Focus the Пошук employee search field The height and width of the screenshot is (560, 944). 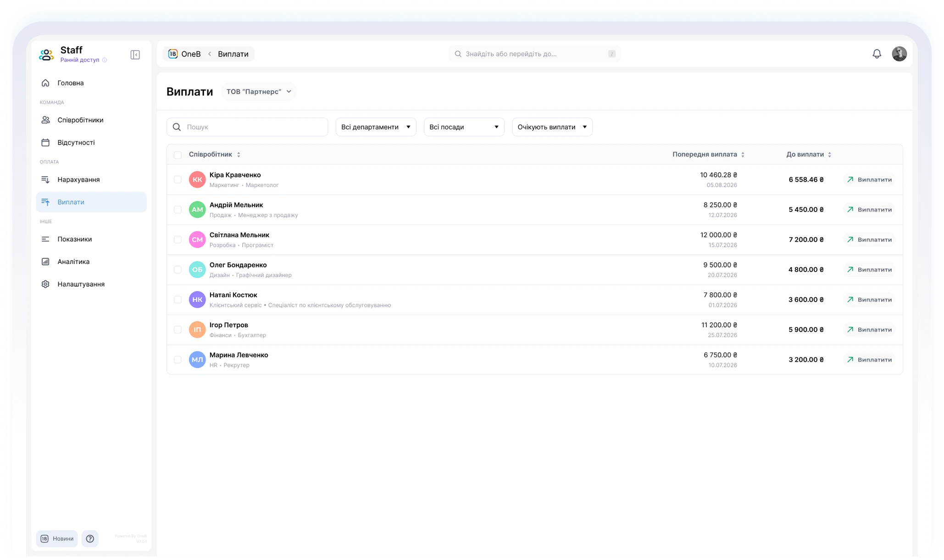pyautogui.click(x=247, y=127)
